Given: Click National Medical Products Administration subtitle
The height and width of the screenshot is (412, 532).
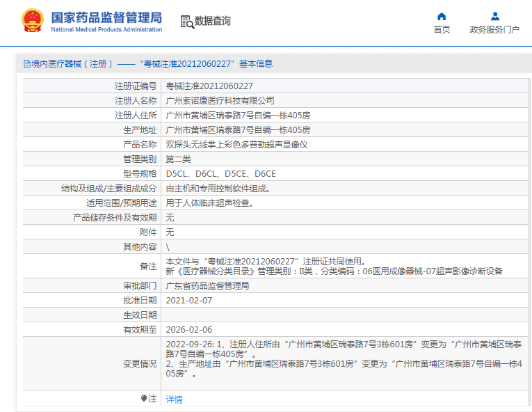Looking at the screenshot, I should [x=106, y=29].
